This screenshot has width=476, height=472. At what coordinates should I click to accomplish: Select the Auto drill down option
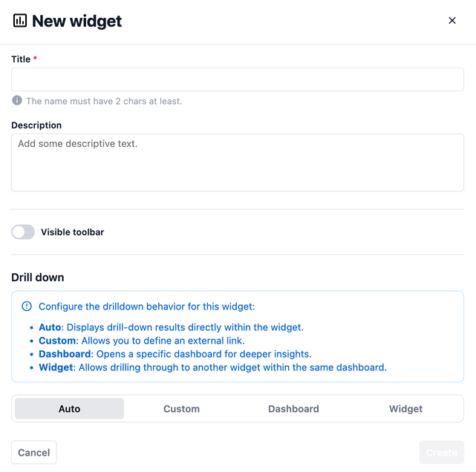70,409
